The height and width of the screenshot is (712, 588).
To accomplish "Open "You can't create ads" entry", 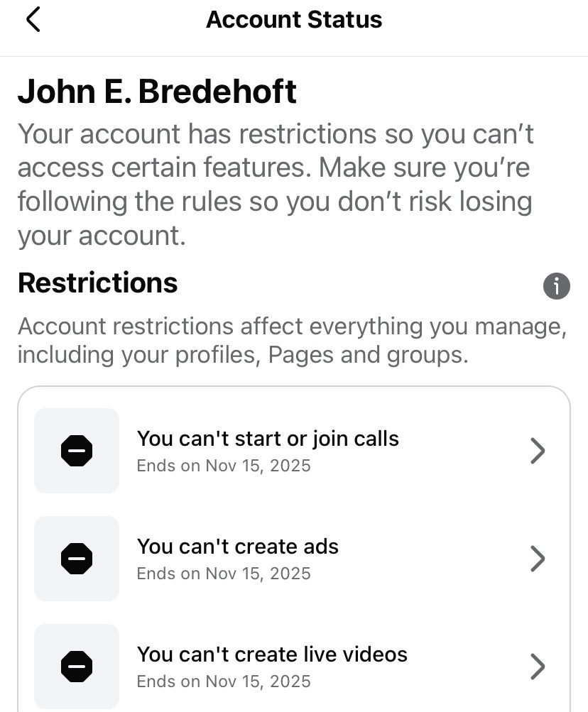I will 237,547.
